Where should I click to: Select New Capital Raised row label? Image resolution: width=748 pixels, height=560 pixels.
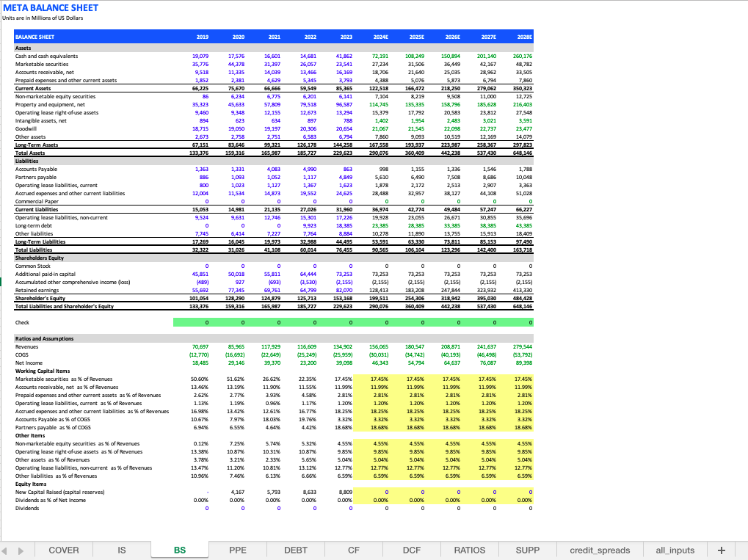[x=59, y=492]
